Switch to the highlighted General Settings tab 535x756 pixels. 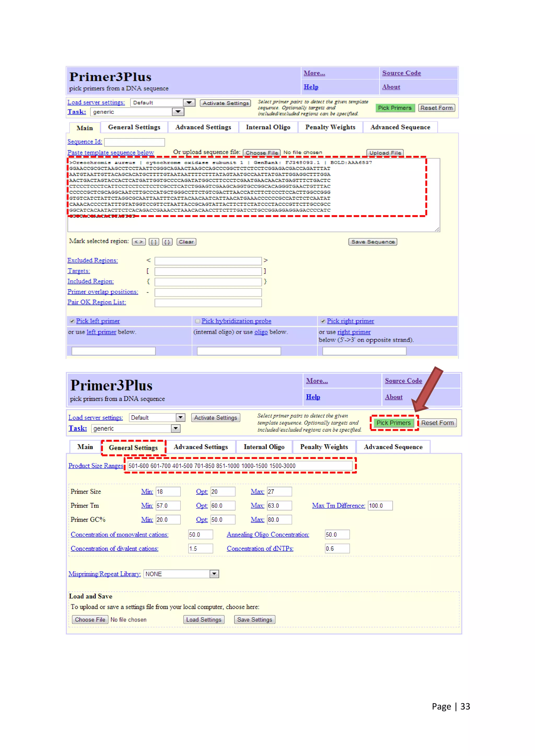coord(133,448)
